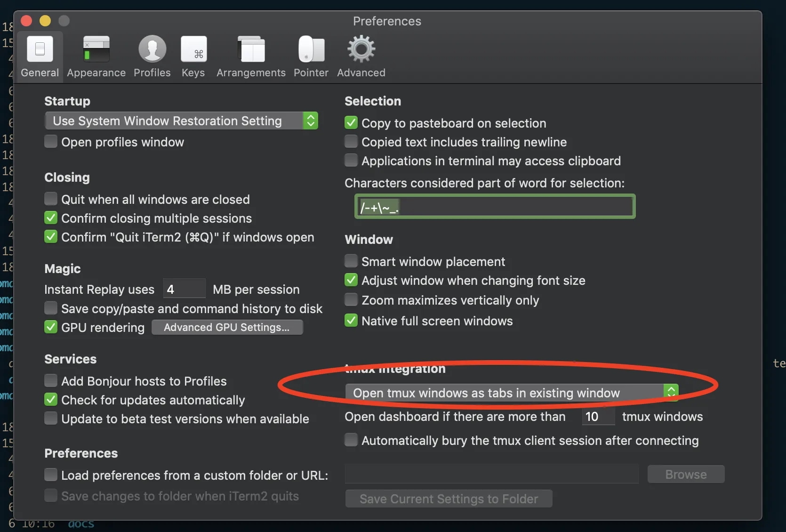Enable Add Bonjour hosts to Profiles
The height and width of the screenshot is (532, 786).
click(51, 381)
